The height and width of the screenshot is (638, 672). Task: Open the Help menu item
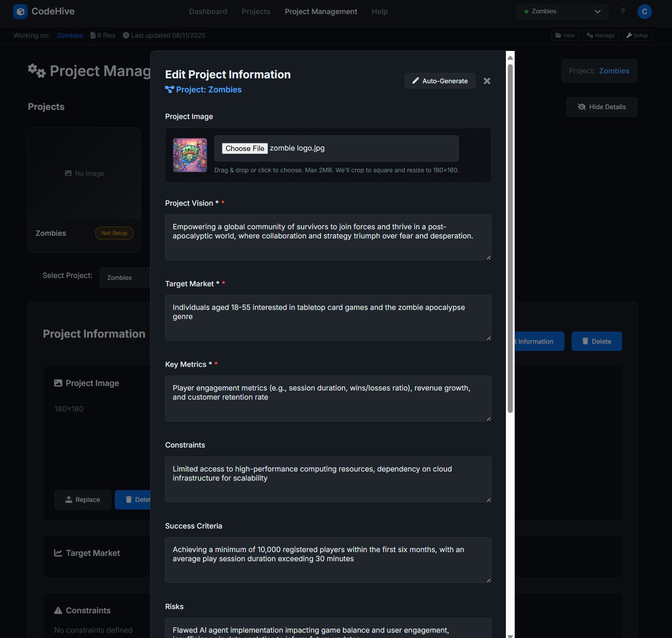pos(380,11)
